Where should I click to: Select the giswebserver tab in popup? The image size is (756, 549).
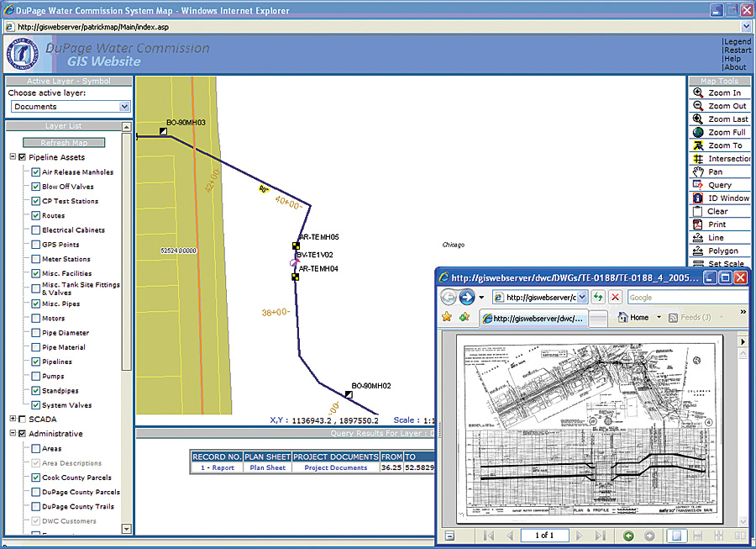[533, 319]
